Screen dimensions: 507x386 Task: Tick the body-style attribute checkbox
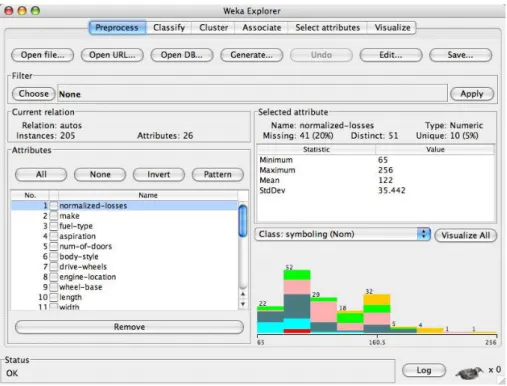tap(54, 257)
